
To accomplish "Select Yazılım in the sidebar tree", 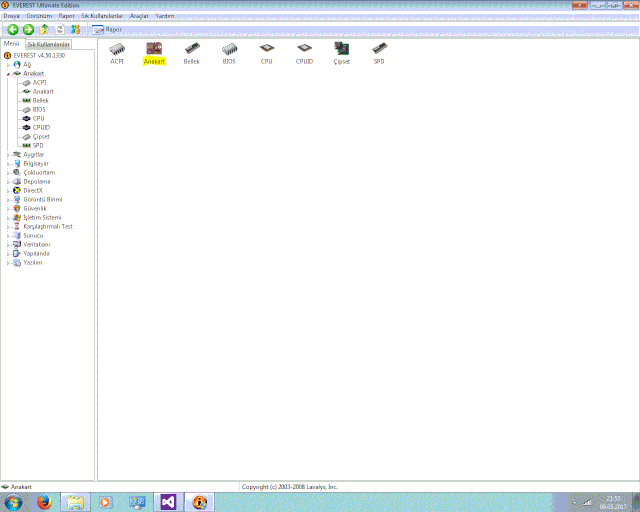I will 33,263.
